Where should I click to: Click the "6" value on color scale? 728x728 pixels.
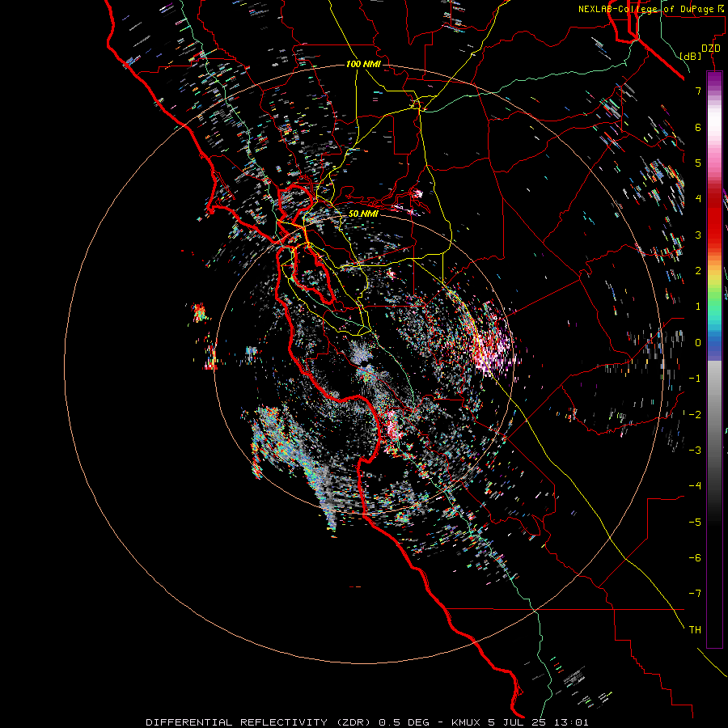click(x=698, y=127)
